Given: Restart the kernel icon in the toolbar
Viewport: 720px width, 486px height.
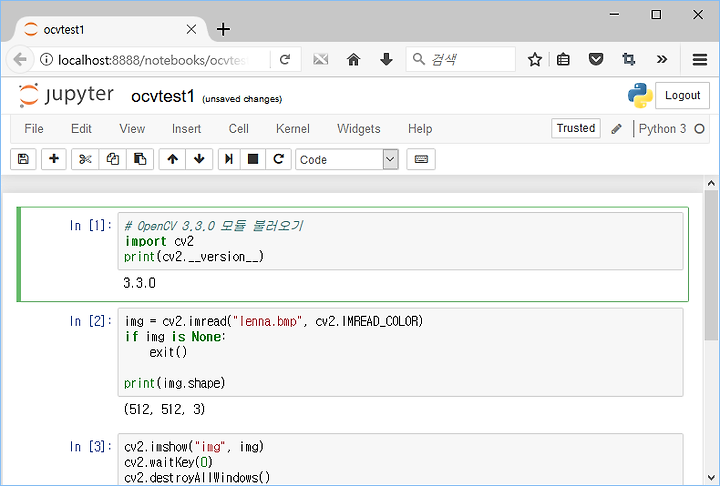Looking at the screenshot, I should pyautogui.click(x=278, y=159).
